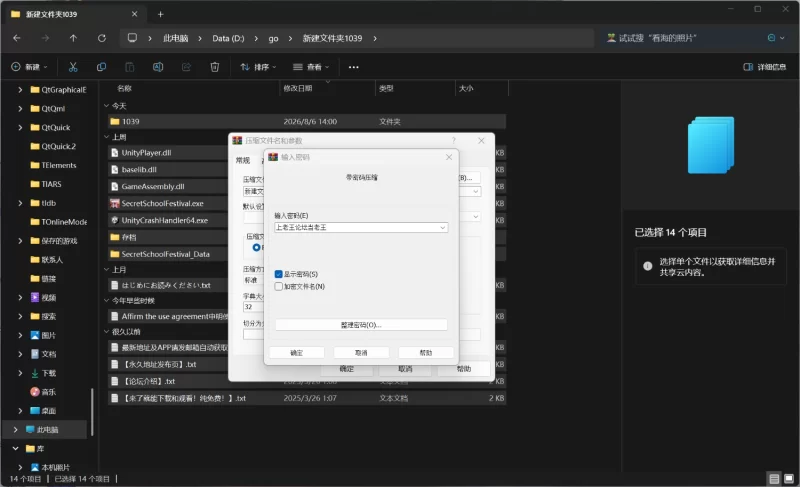Click 取消 cancel in archive name dialog behind
Screen dimensions: 800x487
click(x=405, y=369)
